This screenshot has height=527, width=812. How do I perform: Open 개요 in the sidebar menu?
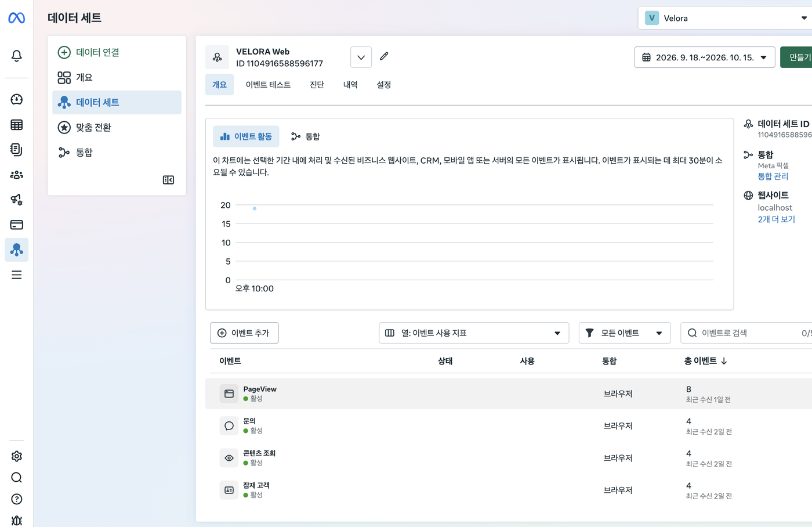point(117,77)
